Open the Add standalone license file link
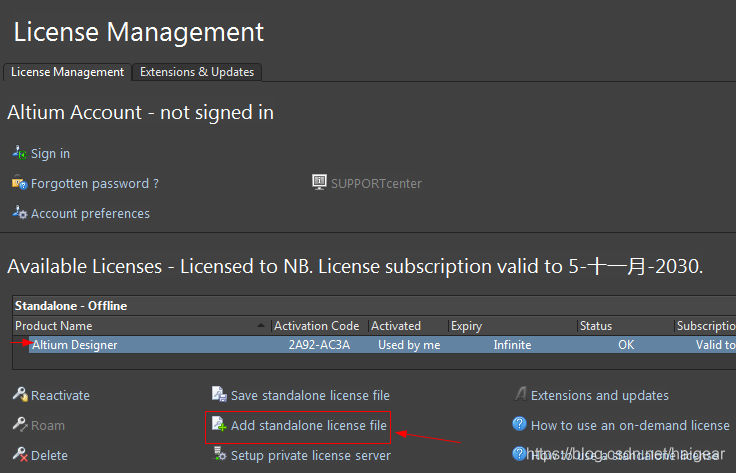 (x=308, y=425)
